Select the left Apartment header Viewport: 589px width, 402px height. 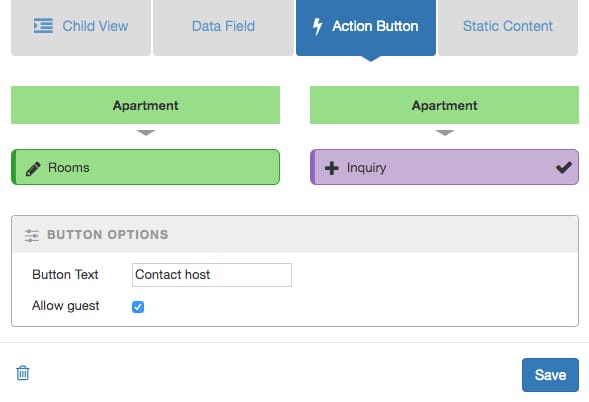[x=145, y=105]
